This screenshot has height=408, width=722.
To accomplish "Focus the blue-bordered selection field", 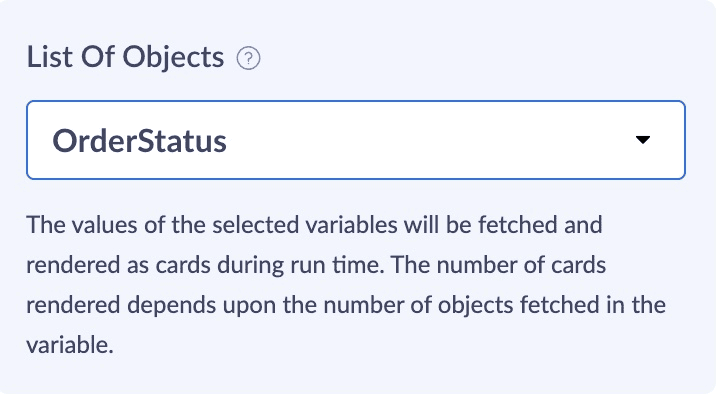I will pos(355,140).
